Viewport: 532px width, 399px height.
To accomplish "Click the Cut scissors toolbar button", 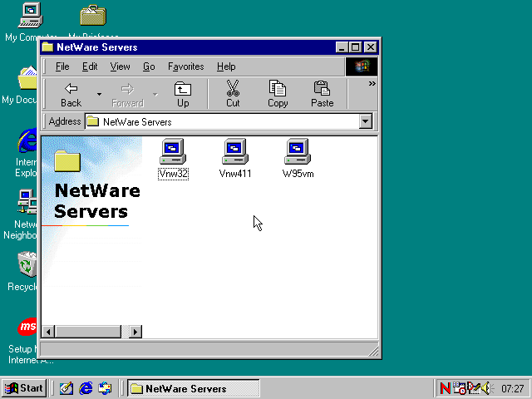I will point(233,95).
